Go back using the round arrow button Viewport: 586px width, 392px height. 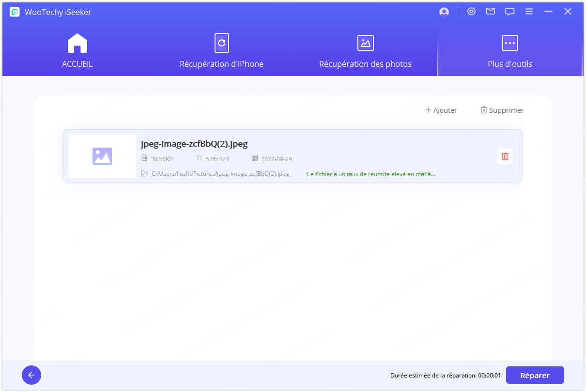[x=31, y=375]
